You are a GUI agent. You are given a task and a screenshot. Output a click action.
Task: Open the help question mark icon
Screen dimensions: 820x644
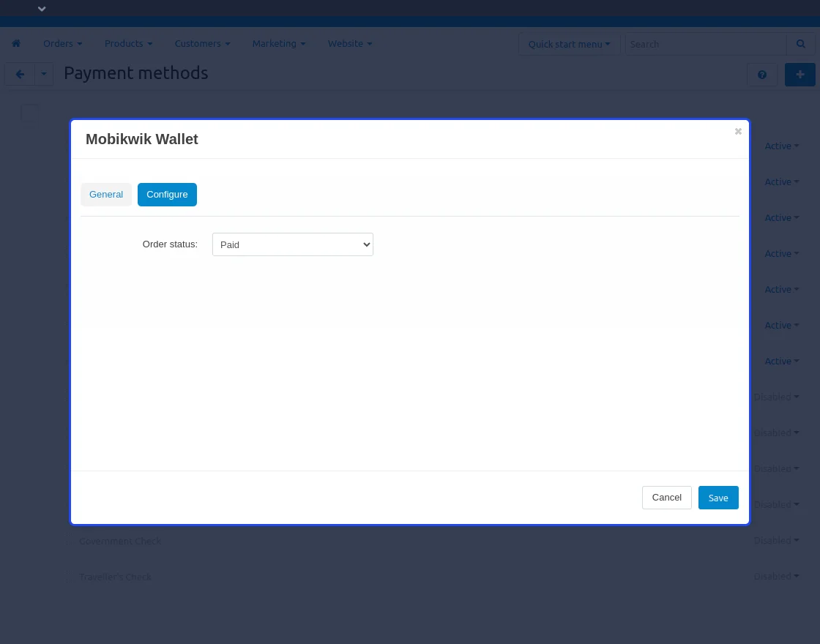762,75
